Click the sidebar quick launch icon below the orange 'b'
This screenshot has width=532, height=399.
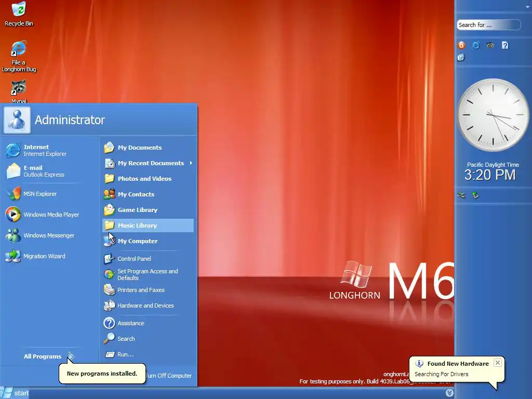click(x=461, y=58)
